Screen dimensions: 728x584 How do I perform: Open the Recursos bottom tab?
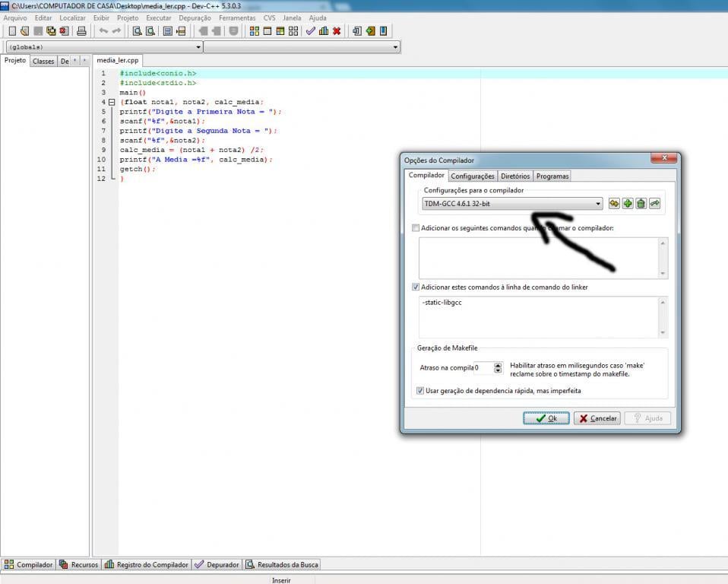(x=78, y=564)
